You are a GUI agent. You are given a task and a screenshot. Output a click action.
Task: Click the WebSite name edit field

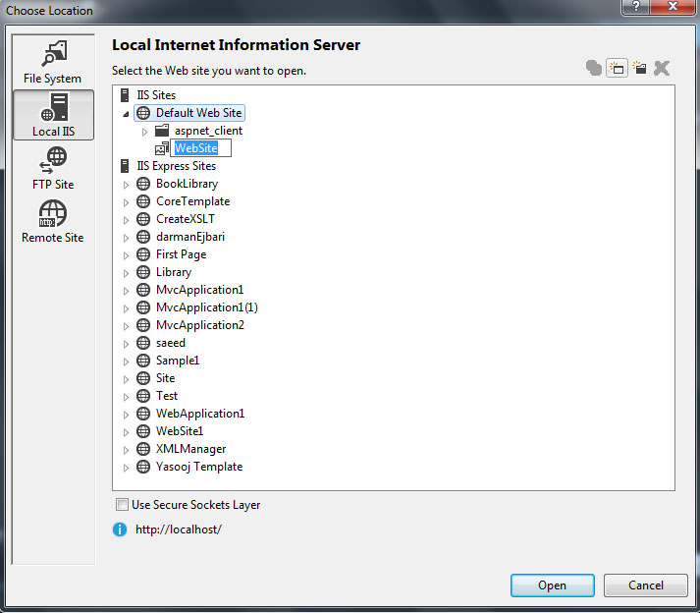pyautogui.click(x=201, y=148)
